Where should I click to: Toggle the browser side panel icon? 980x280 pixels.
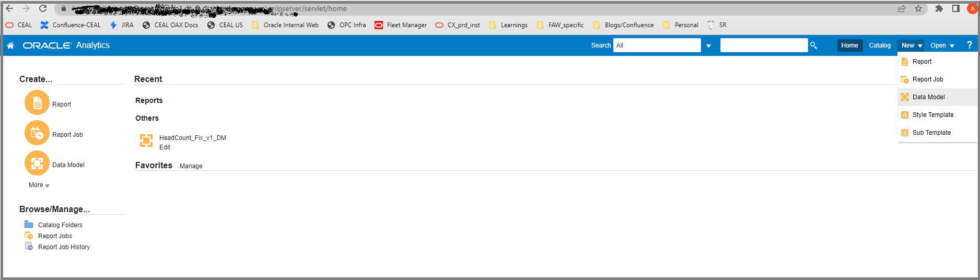(956, 8)
